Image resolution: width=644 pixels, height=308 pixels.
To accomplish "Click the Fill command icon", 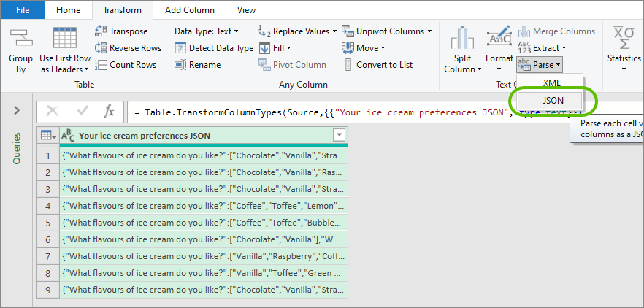I will [x=264, y=48].
